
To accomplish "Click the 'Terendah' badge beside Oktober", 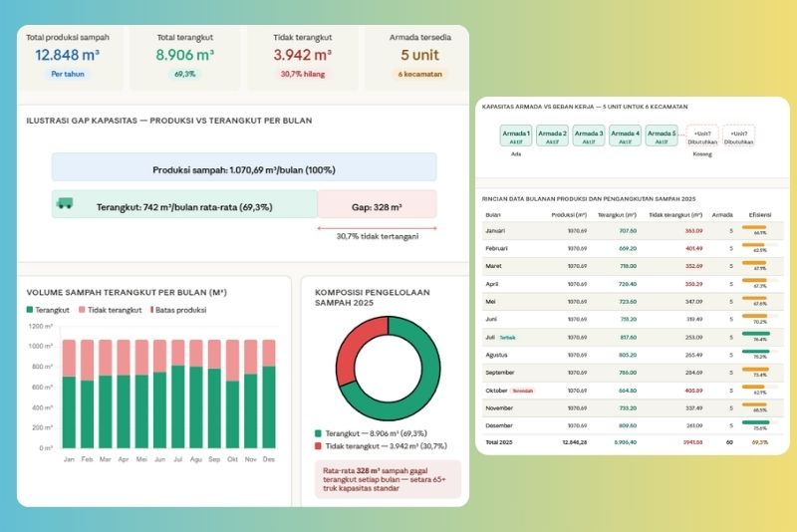I will point(522,391).
